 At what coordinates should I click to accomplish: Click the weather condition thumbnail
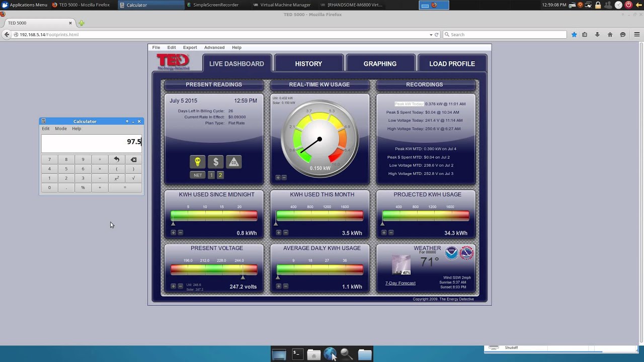pyautogui.click(x=401, y=265)
